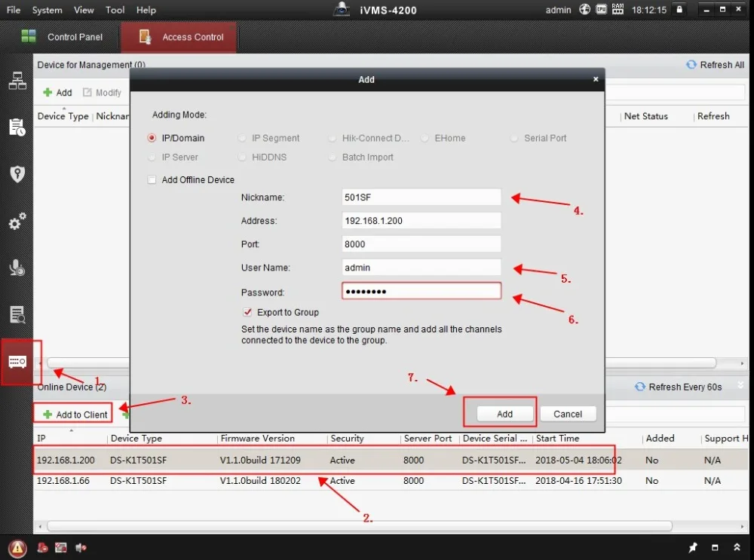Close the Add dialog
754x560 pixels.
(x=596, y=79)
